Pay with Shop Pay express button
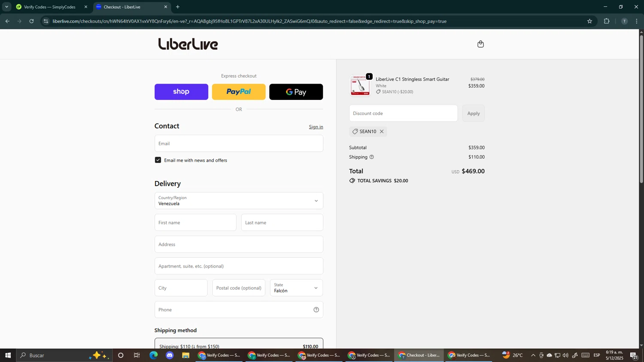The height and width of the screenshot is (362, 644). click(x=181, y=92)
